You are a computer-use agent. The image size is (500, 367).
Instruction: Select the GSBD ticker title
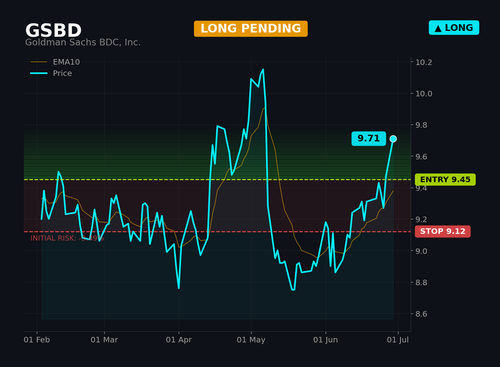53,30
